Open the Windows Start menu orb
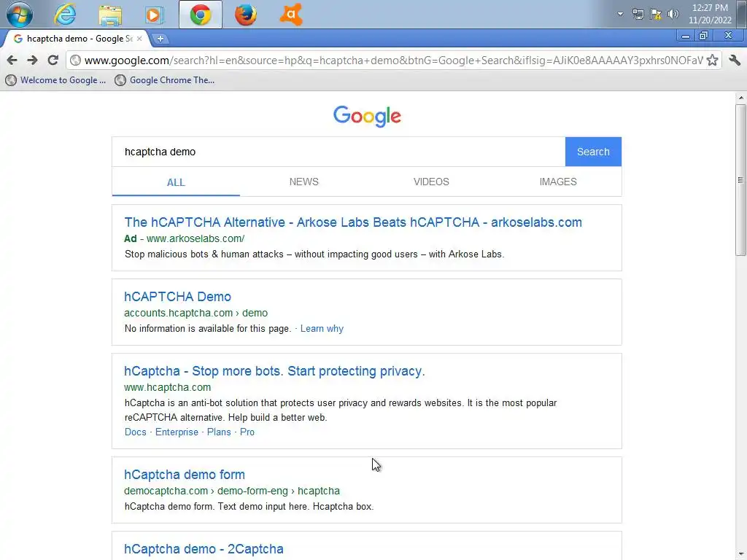 coord(20,14)
